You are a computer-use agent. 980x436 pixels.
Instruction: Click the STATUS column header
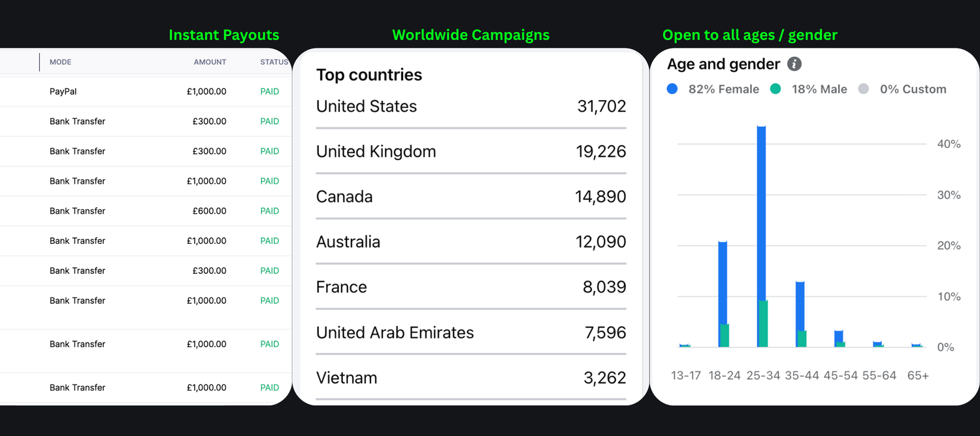click(x=274, y=62)
